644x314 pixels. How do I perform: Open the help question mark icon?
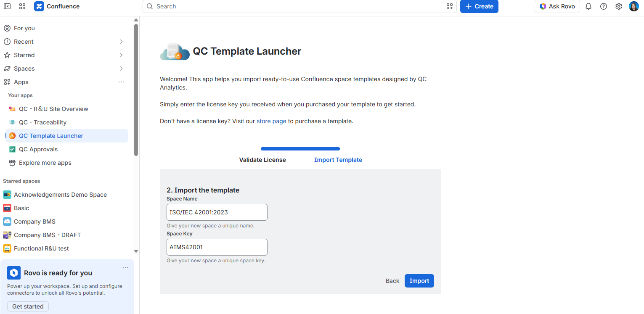604,6
